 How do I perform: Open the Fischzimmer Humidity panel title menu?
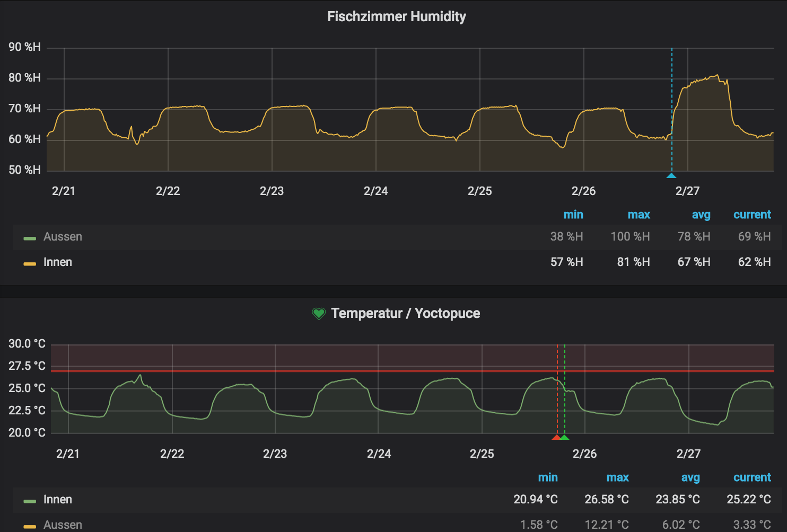[x=397, y=16]
